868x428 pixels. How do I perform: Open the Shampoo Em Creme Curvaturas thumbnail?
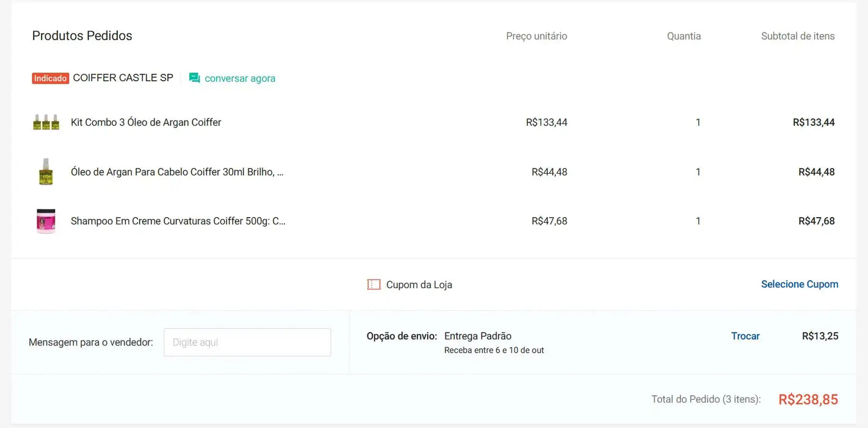tap(46, 221)
